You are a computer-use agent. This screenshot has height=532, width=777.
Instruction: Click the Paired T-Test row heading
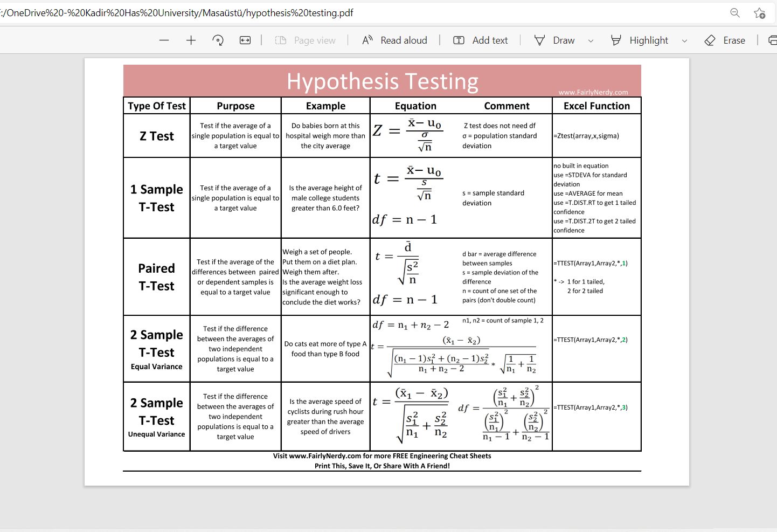156,277
